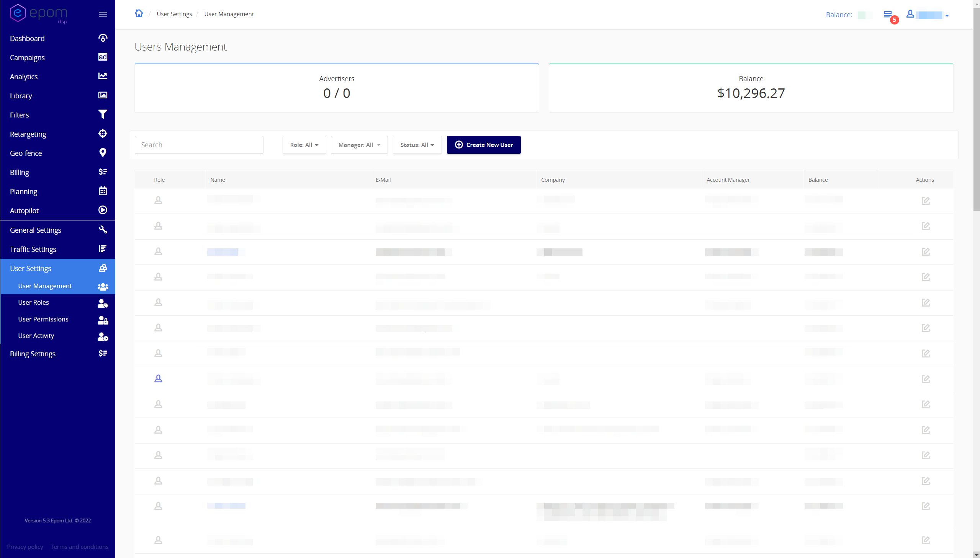Click User Settings breadcrumb link

tap(174, 14)
